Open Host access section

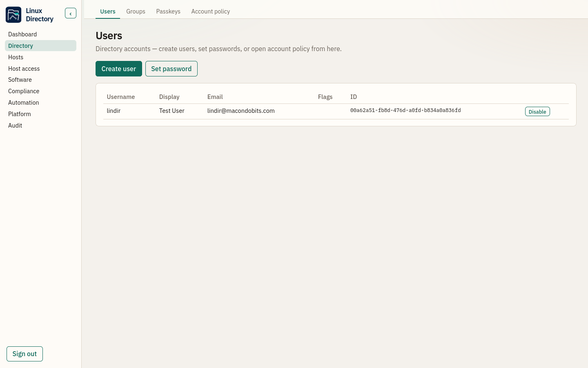[40, 69]
